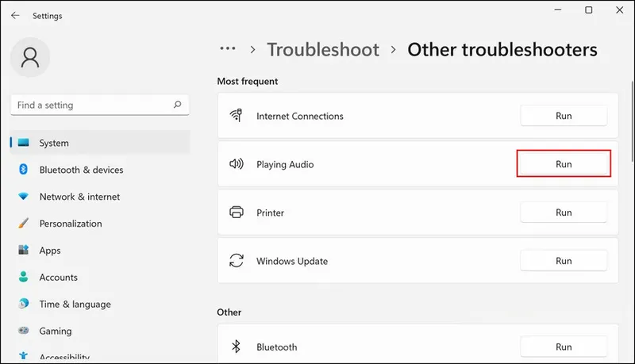Image resolution: width=635 pixels, height=364 pixels.
Task: Click the Other troubleshooters title
Action: click(x=502, y=50)
